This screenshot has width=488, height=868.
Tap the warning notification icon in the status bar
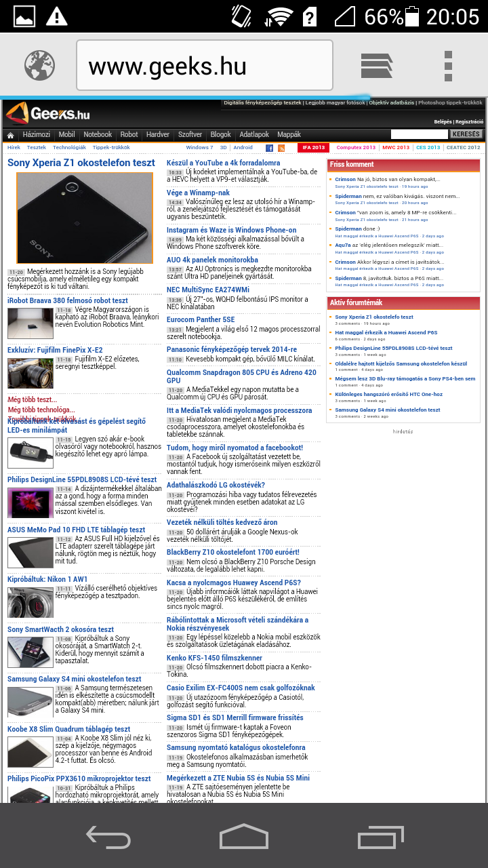(56, 16)
